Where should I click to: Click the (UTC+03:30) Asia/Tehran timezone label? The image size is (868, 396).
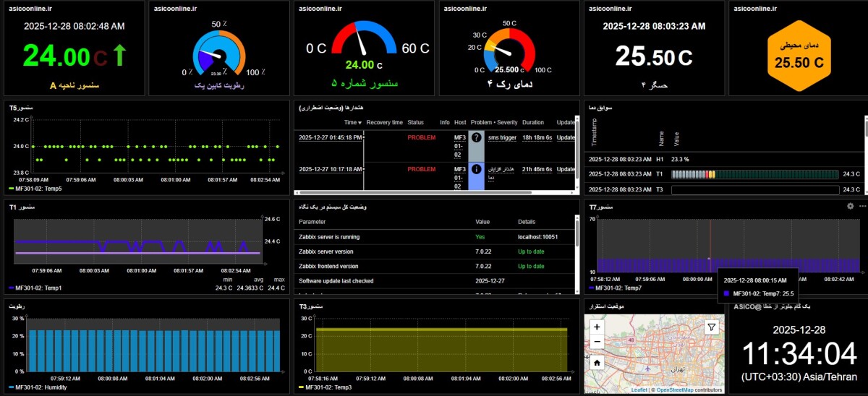point(799,377)
